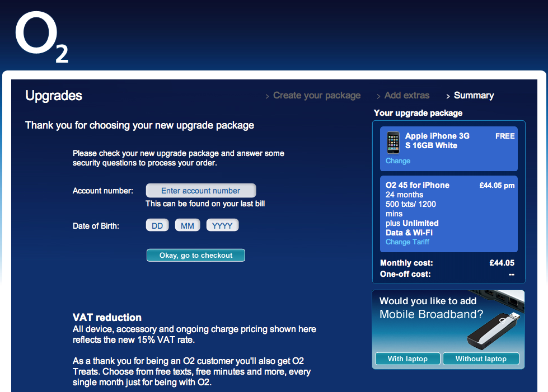The height and width of the screenshot is (392, 548).
Task: Choose Mobile Broadband Without laptop
Action: (x=481, y=359)
